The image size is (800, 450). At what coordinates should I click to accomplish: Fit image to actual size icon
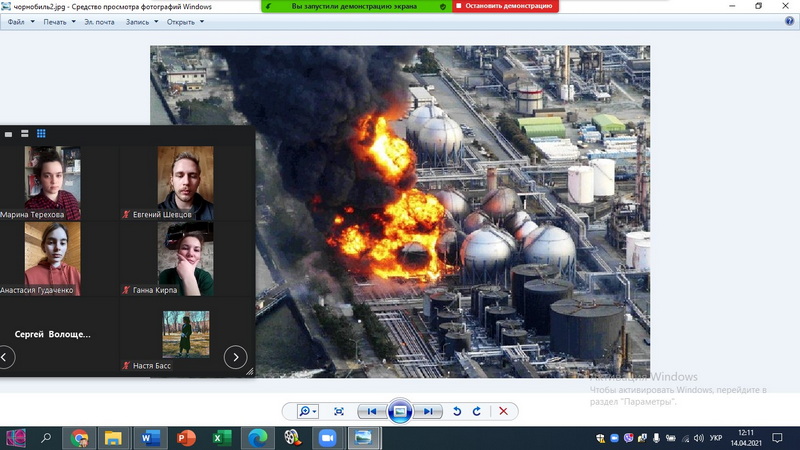click(339, 411)
